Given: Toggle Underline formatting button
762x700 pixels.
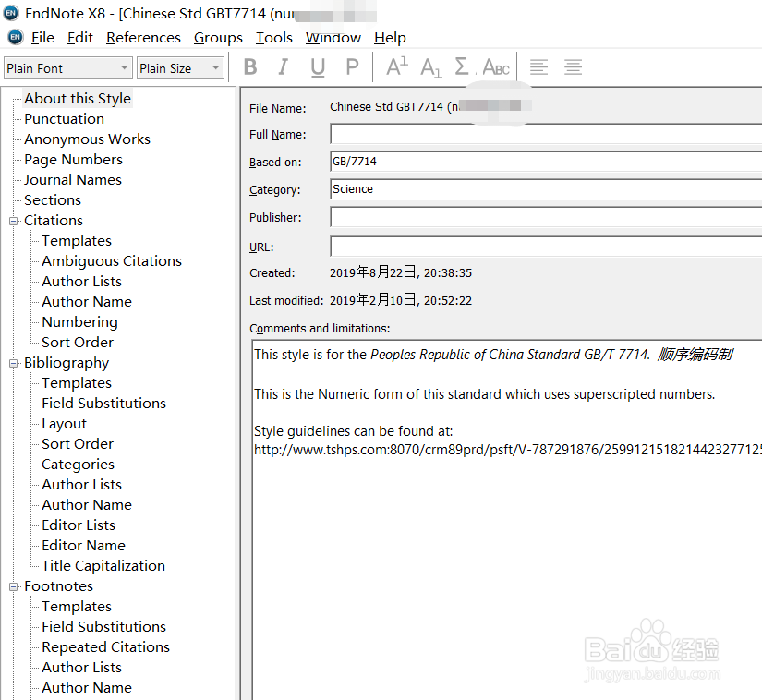Looking at the screenshot, I should tap(318, 67).
